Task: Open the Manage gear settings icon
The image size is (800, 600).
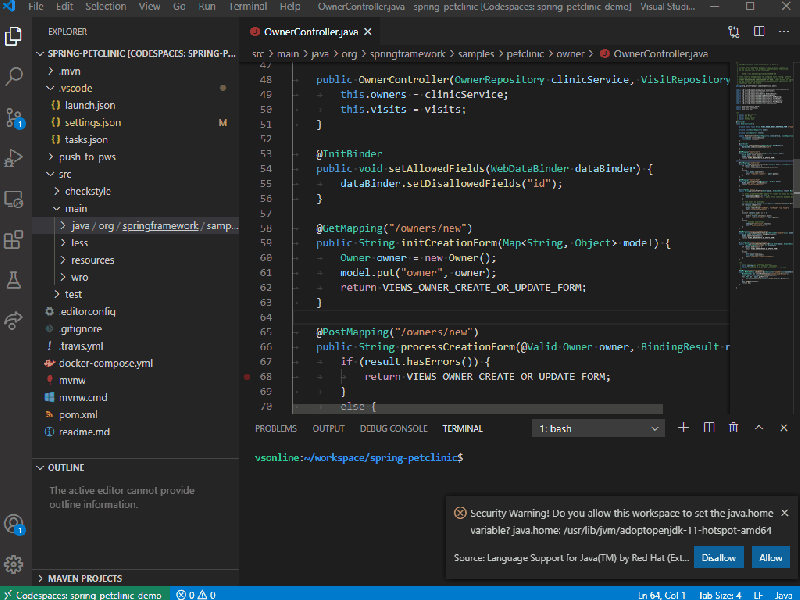Action: [14, 563]
